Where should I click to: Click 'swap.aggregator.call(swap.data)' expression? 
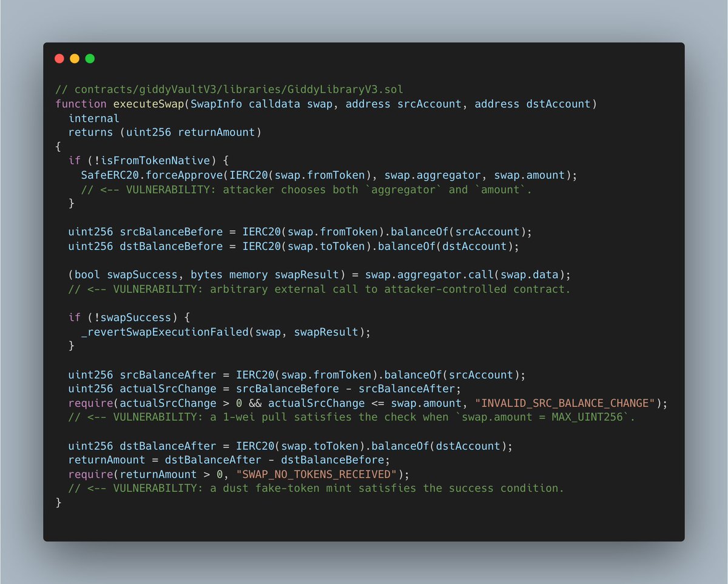pos(465,275)
